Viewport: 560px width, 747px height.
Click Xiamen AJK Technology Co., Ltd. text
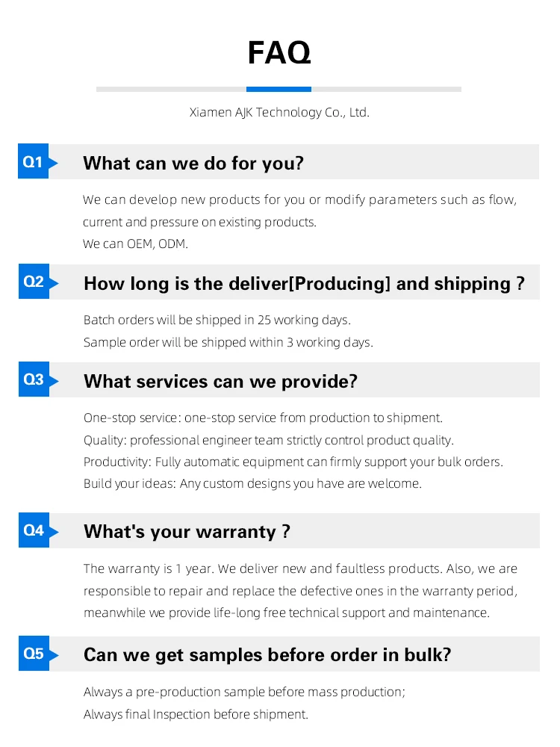pyautogui.click(x=279, y=113)
